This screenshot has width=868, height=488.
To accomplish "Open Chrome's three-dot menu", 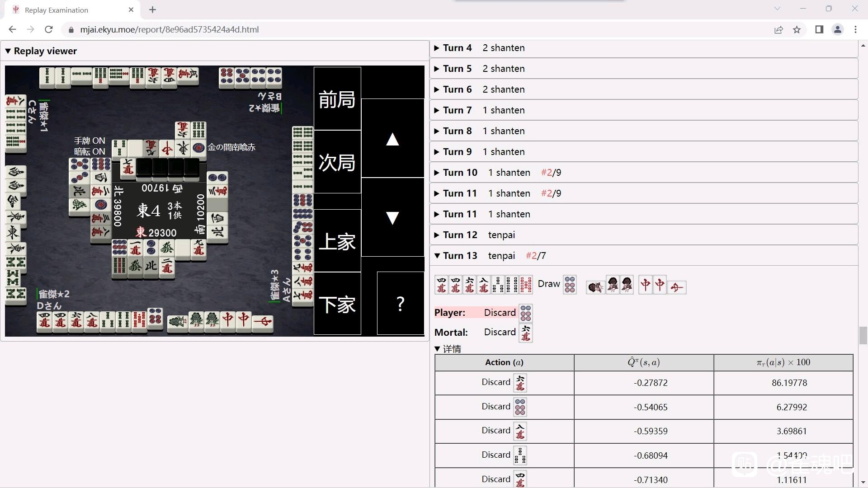I will point(855,29).
